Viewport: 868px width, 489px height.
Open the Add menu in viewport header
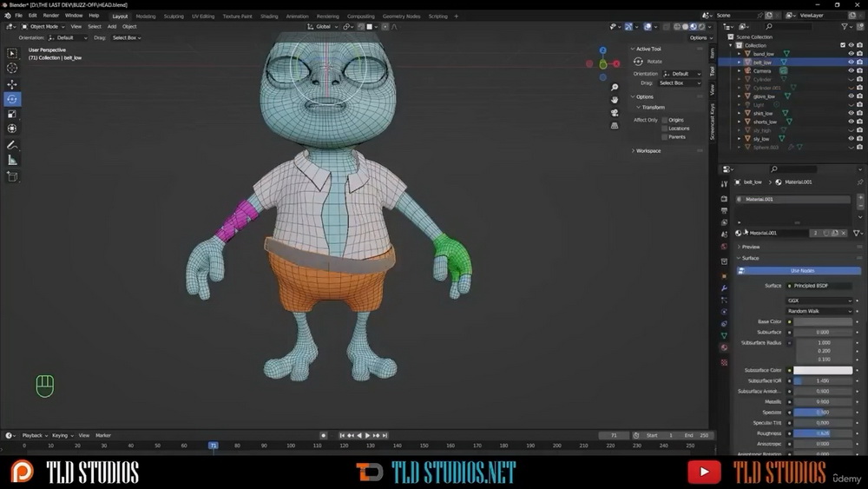click(x=112, y=26)
